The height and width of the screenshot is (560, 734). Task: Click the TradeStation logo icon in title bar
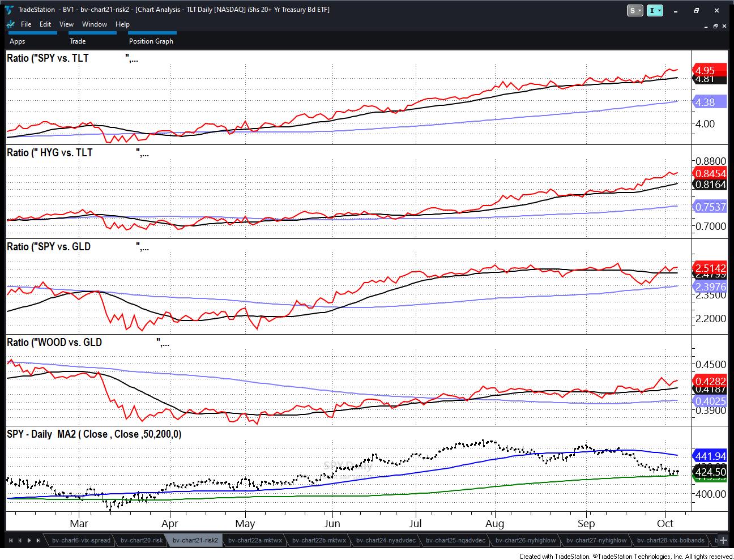[10, 10]
